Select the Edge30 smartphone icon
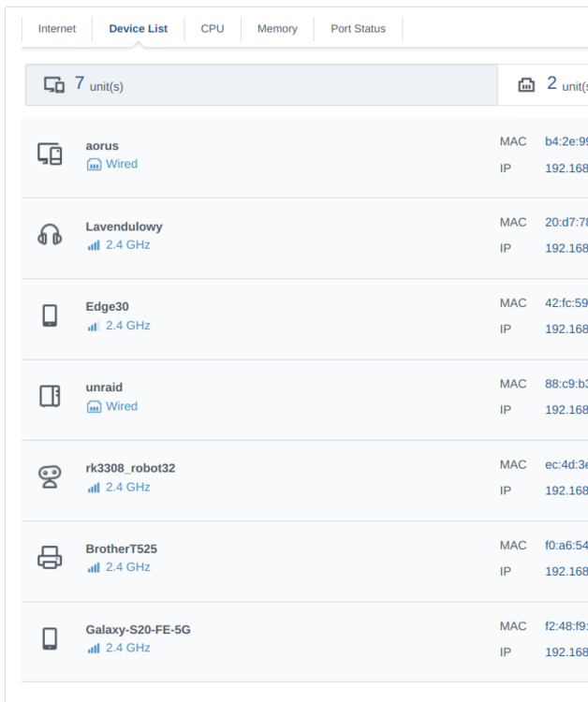This screenshot has height=702, width=588. click(50, 315)
